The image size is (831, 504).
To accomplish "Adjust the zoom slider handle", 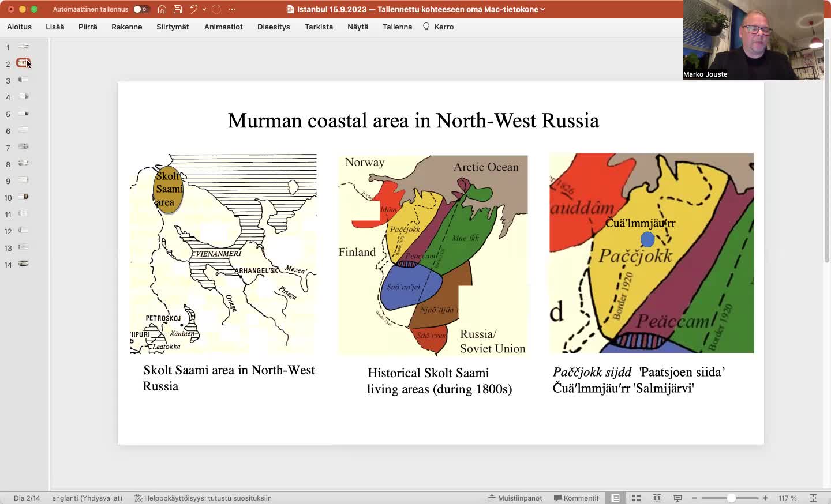I will click(731, 498).
